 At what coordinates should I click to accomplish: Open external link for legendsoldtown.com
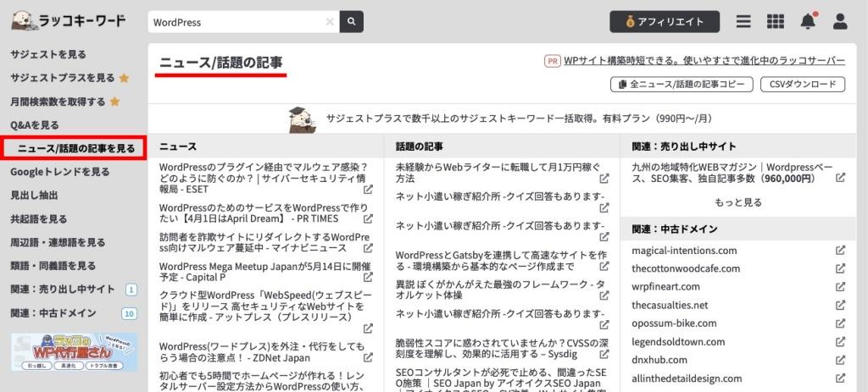pyautogui.click(x=840, y=342)
